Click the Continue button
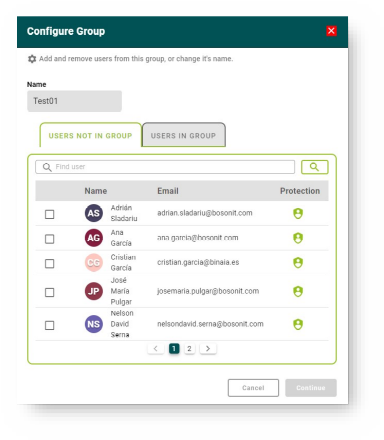This screenshot has width=384, height=440. pyautogui.click(x=311, y=388)
